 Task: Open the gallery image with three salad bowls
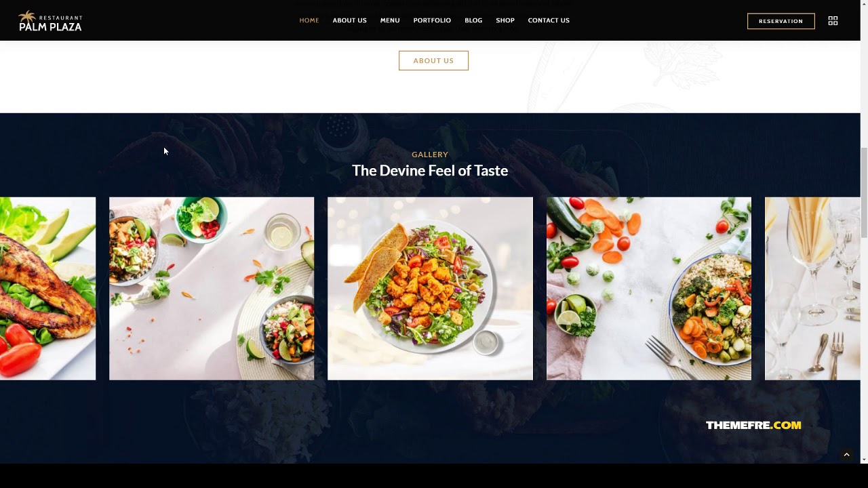[x=212, y=289]
